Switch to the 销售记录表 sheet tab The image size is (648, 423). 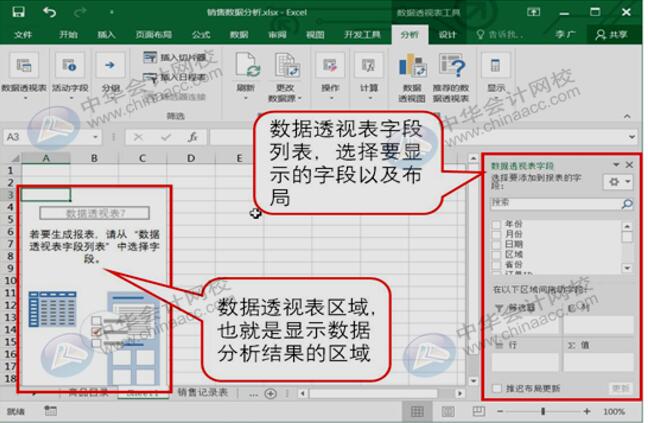point(202,392)
